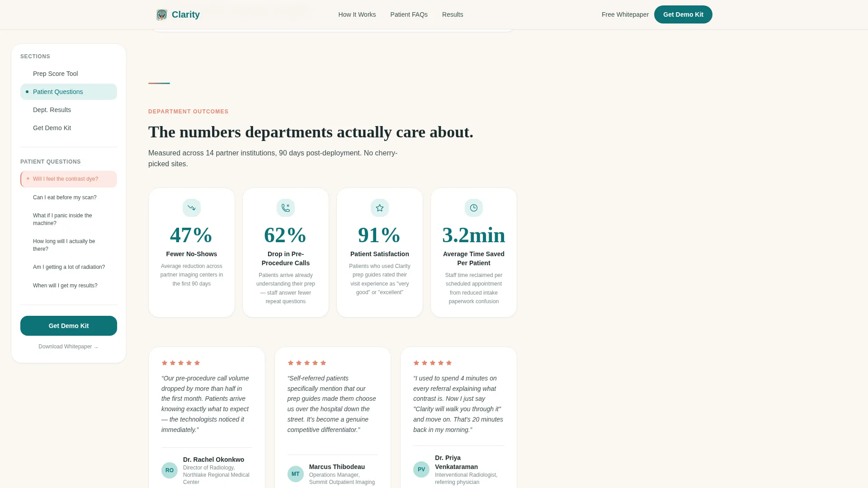Click the DEPARTMENT OUTCOMES eyebrow text

coord(189,112)
